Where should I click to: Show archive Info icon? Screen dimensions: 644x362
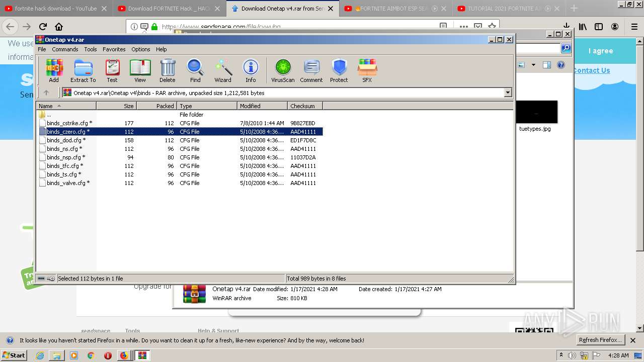pyautogui.click(x=251, y=70)
